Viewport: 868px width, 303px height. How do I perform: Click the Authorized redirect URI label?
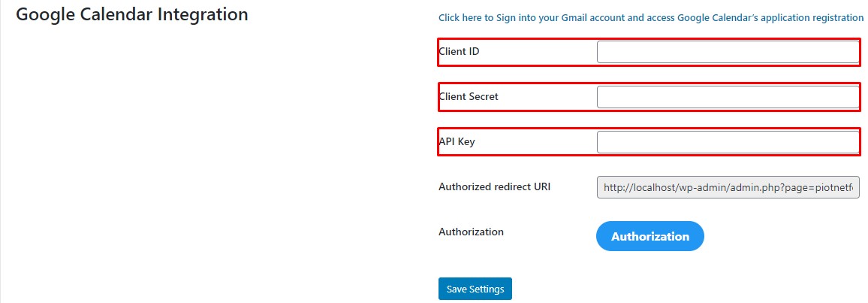(x=494, y=186)
